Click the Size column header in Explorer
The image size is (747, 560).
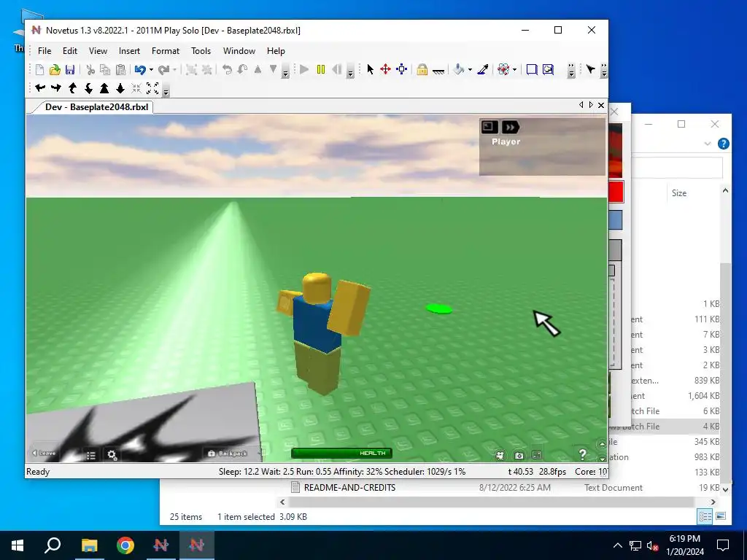(679, 192)
